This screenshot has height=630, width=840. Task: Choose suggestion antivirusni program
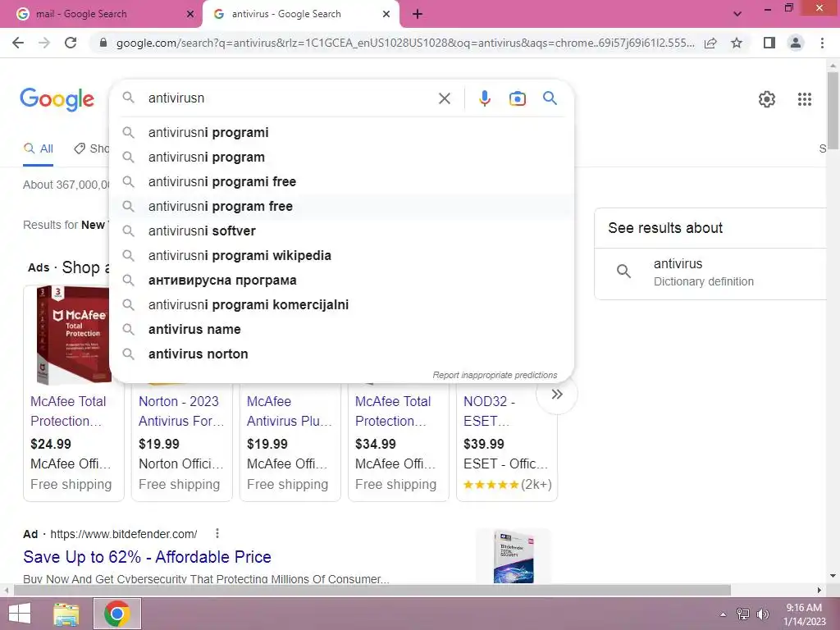point(341,157)
